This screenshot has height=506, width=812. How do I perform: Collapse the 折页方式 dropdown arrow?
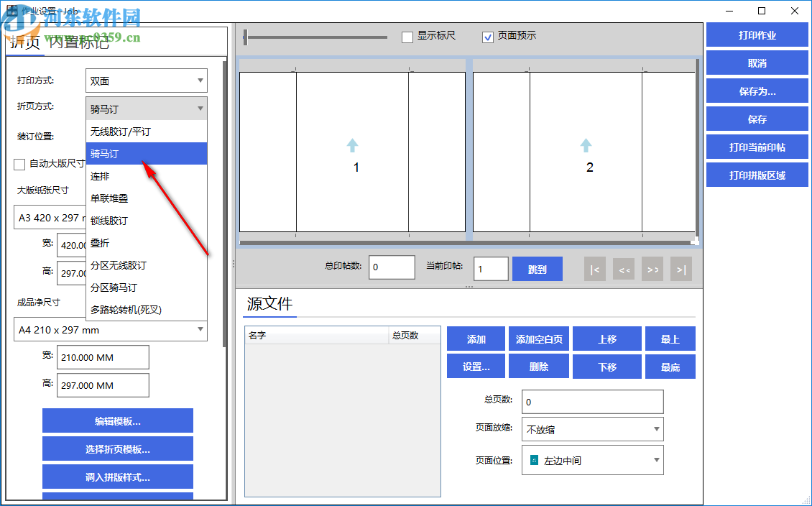(x=200, y=109)
